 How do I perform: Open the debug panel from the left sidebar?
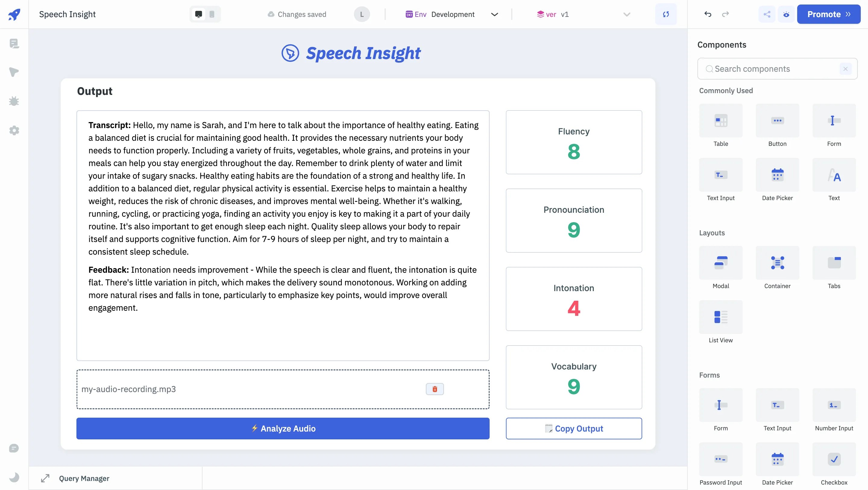click(14, 101)
